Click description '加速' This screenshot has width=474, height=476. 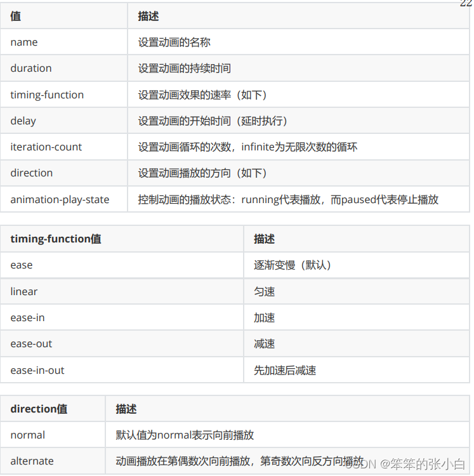tap(265, 318)
